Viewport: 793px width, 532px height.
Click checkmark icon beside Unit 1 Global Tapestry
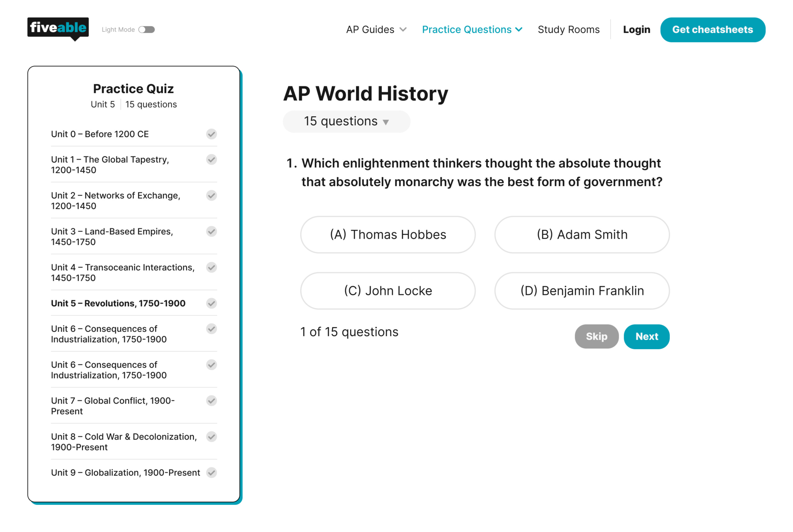[x=211, y=159]
